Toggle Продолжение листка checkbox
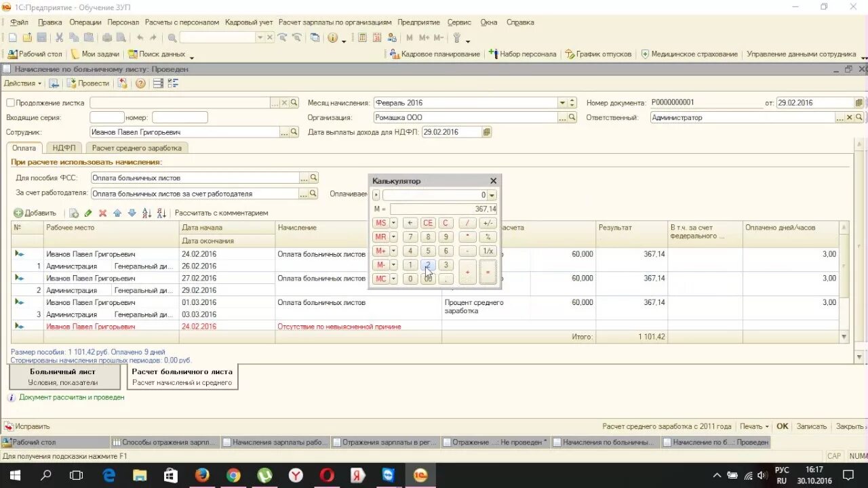The width and height of the screenshot is (868, 488). pyautogui.click(x=10, y=103)
